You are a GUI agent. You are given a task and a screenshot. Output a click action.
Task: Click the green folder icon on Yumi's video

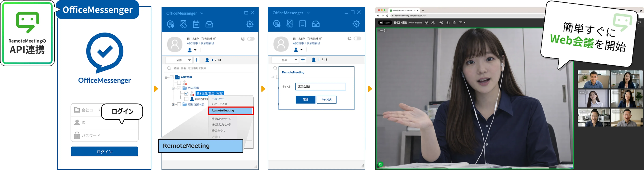click(380, 164)
